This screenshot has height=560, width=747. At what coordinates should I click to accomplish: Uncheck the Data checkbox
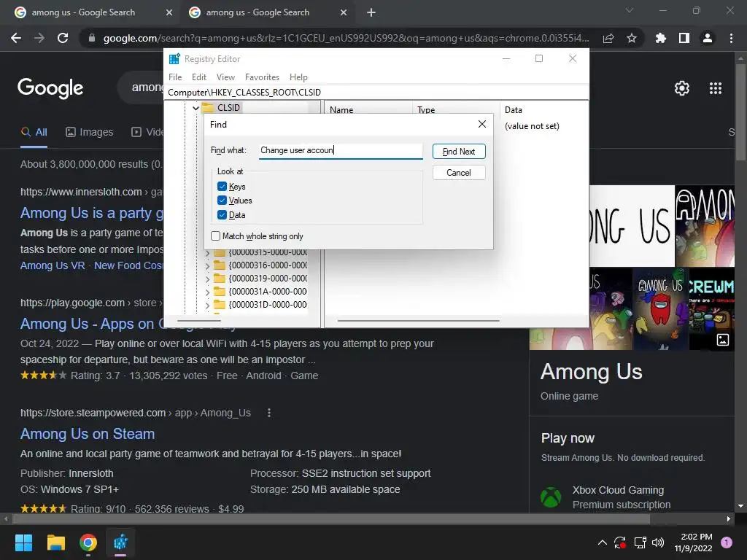222,215
